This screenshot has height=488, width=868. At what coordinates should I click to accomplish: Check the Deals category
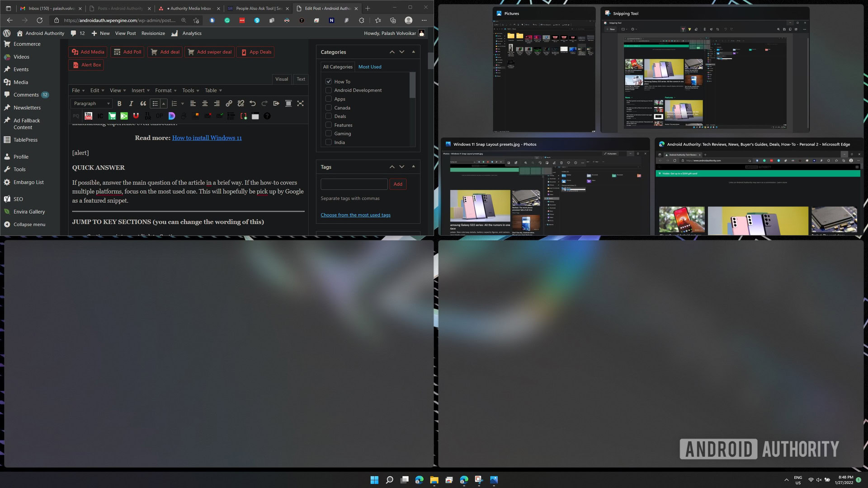(329, 116)
